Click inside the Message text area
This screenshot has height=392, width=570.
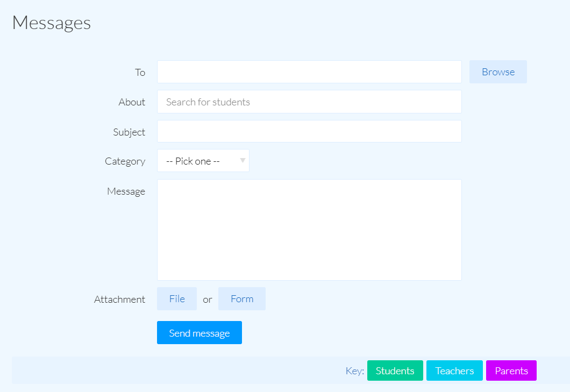tap(309, 230)
